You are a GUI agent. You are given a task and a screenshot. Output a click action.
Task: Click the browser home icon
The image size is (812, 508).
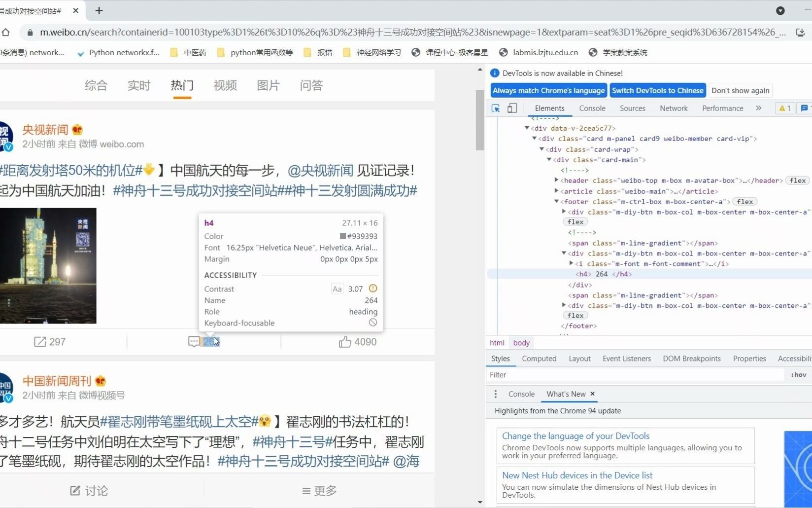[x=5, y=32]
